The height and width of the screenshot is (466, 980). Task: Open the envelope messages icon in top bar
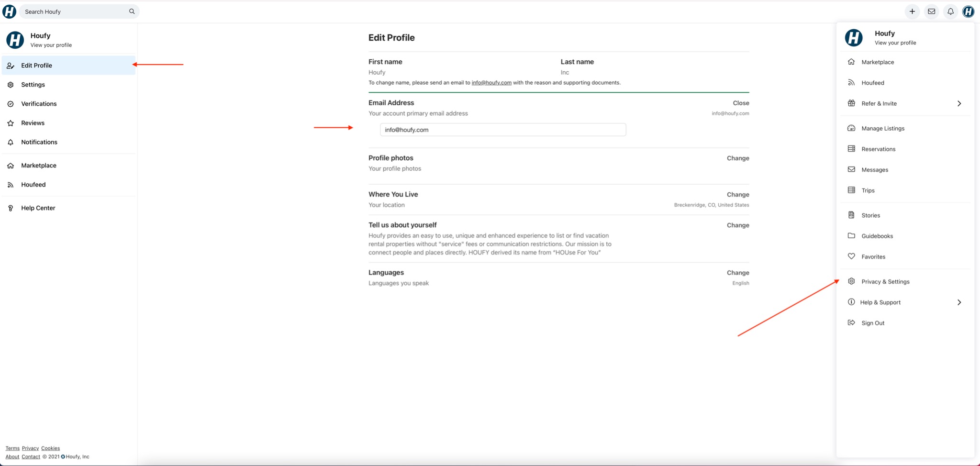(931, 11)
